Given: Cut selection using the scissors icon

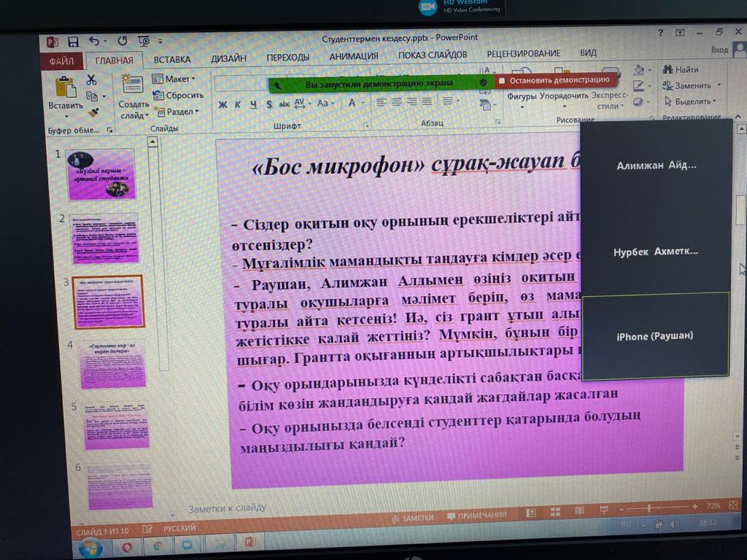Looking at the screenshot, I should pyautogui.click(x=91, y=79).
